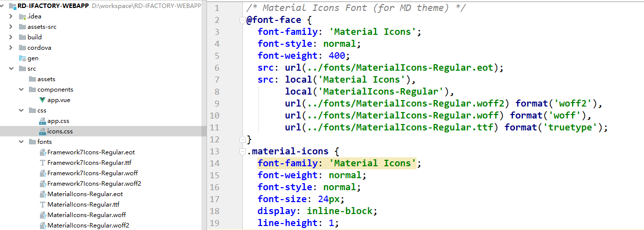Screen dimensions: 644x230
Task: Expand the build folder
Action: [11, 37]
